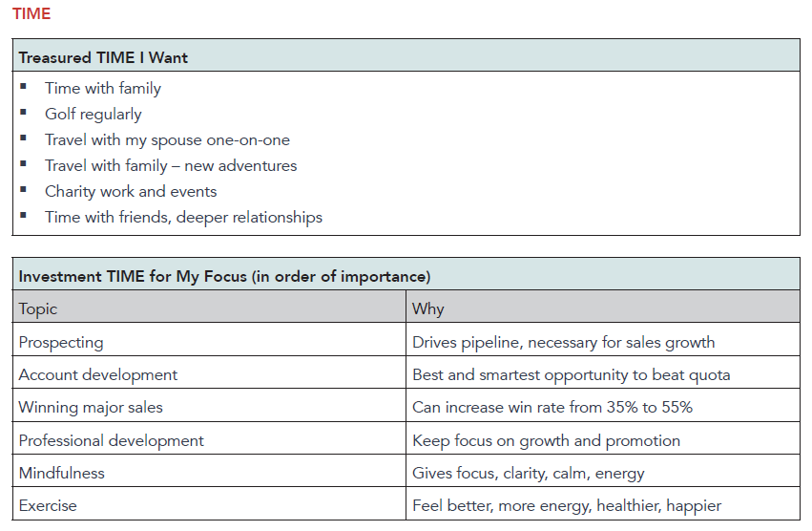
Task: Click the 'Charity work and events' item
Action: tap(131, 191)
